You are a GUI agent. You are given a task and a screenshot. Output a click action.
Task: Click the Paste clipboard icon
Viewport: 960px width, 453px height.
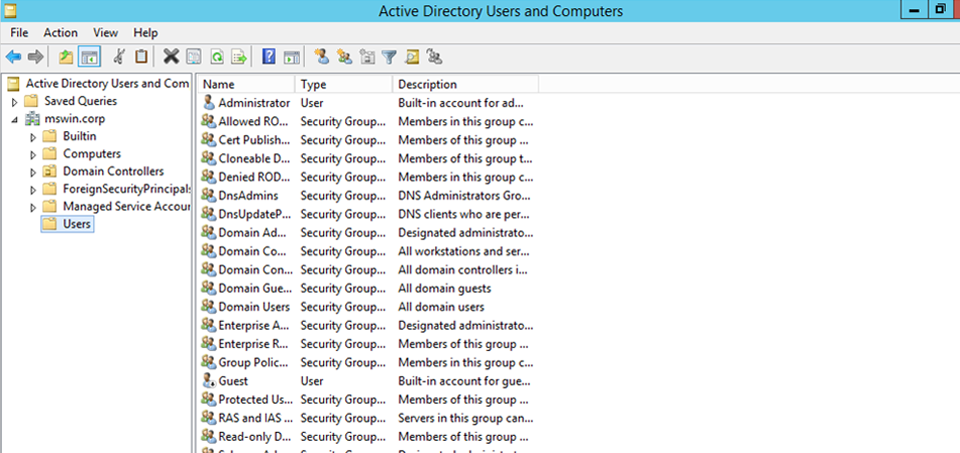click(x=141, y=57)
